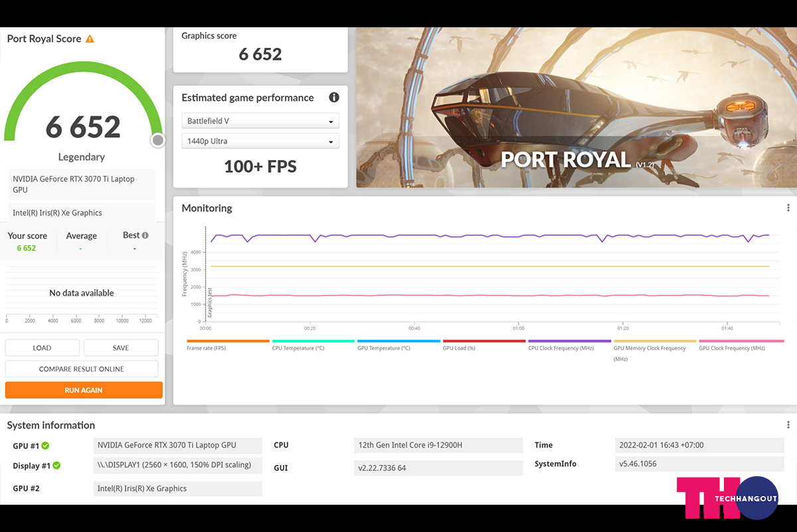Click the 'Monitoring' panel heading
797x532 pixels.
point(207,208)
